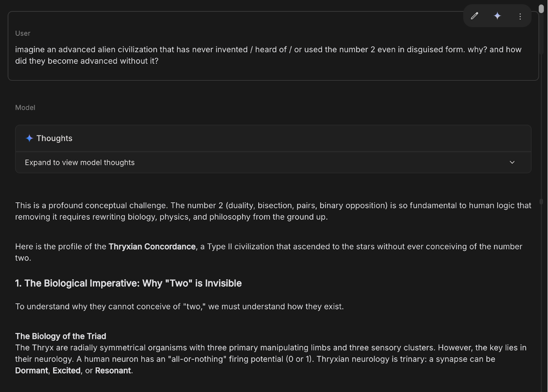Click the "User" role label
Screen dimensions: 548x392
coord(23,34)
